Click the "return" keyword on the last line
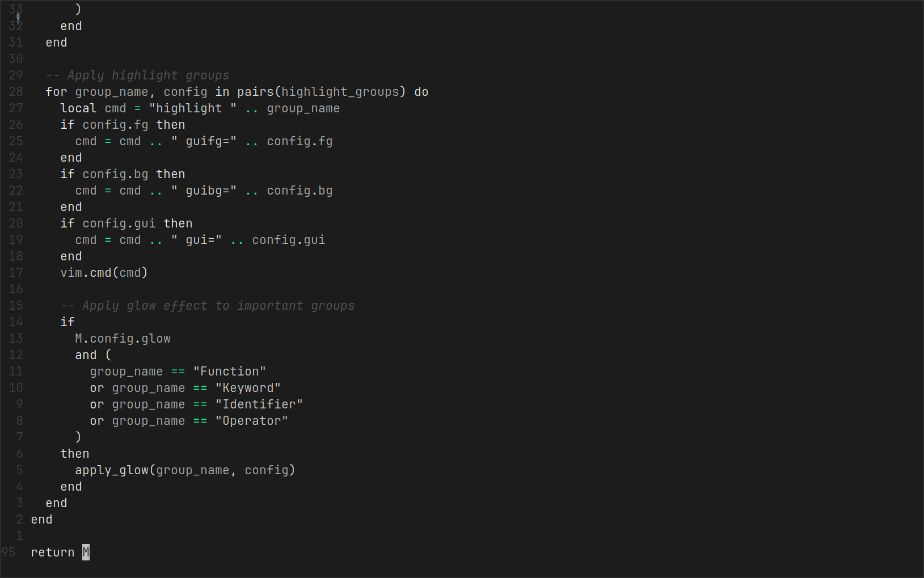 (52, 552)
